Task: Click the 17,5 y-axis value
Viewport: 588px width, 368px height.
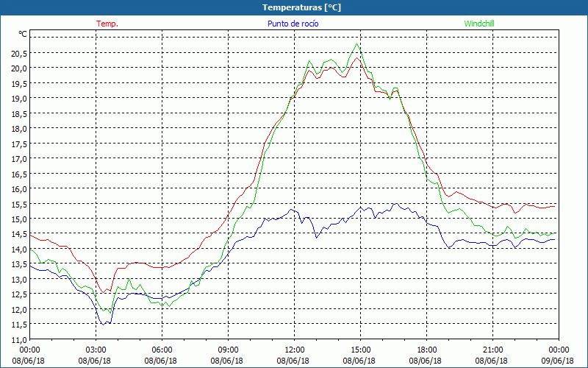Action: click(x=19, y=144)
